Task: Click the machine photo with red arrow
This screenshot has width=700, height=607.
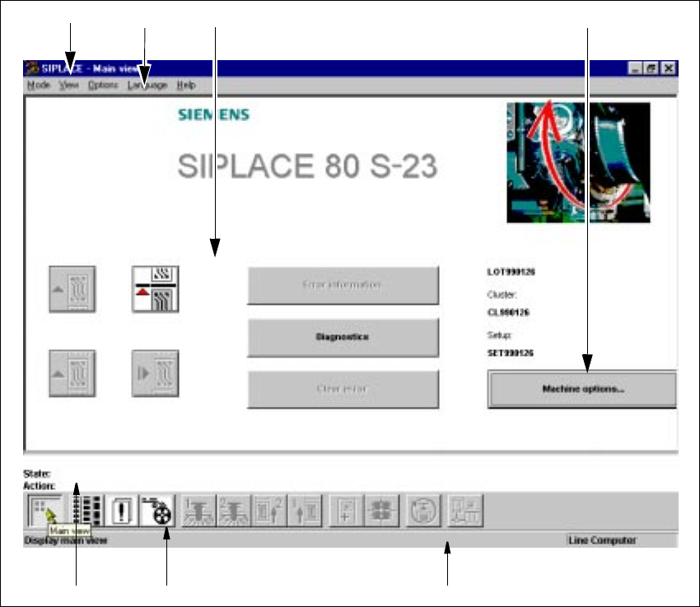Action: (579, 162)
